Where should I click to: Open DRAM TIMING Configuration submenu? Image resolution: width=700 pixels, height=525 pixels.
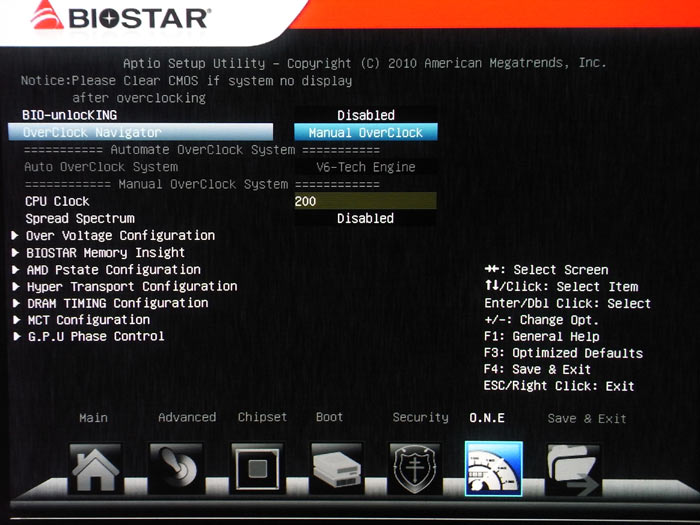pos(118,303)
